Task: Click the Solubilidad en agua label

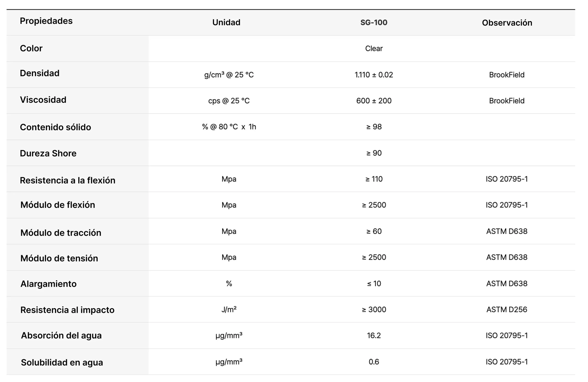Action: coord(62,362)
